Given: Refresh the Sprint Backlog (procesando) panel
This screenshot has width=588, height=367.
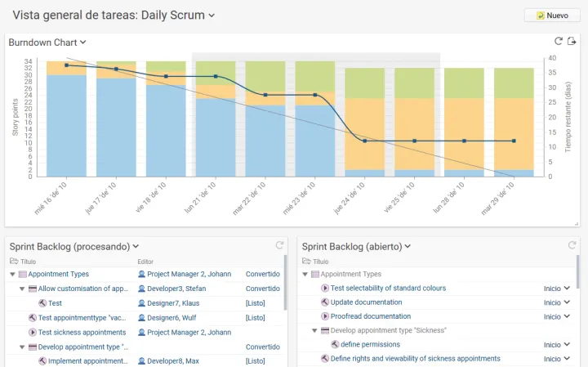Looking at the screenshot, I should (279, 245).
